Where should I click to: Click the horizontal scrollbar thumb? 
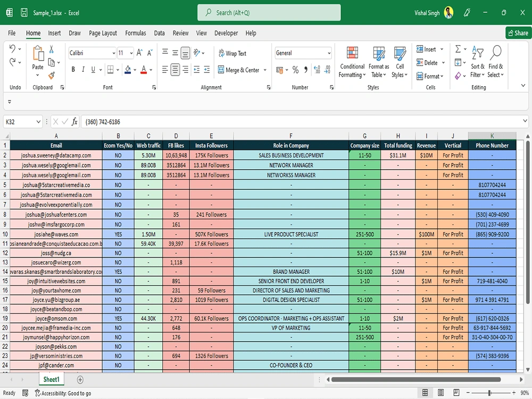tap(416, 379)
